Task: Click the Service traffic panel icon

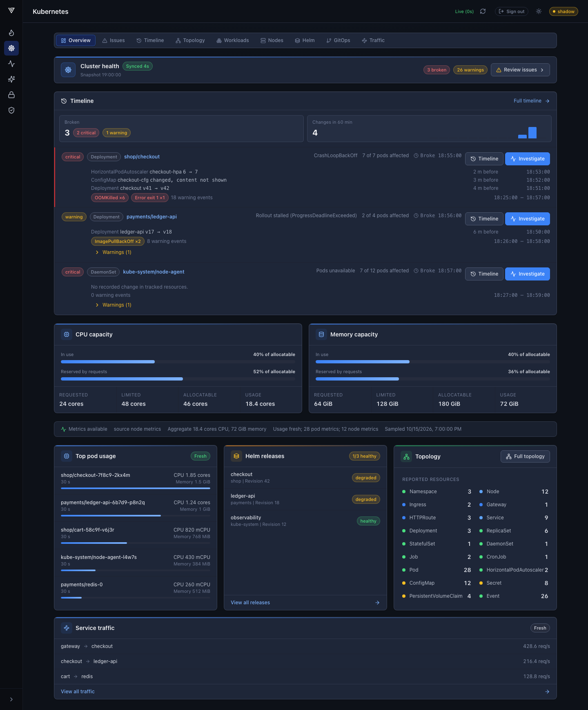Action: (x=67, y=628)
